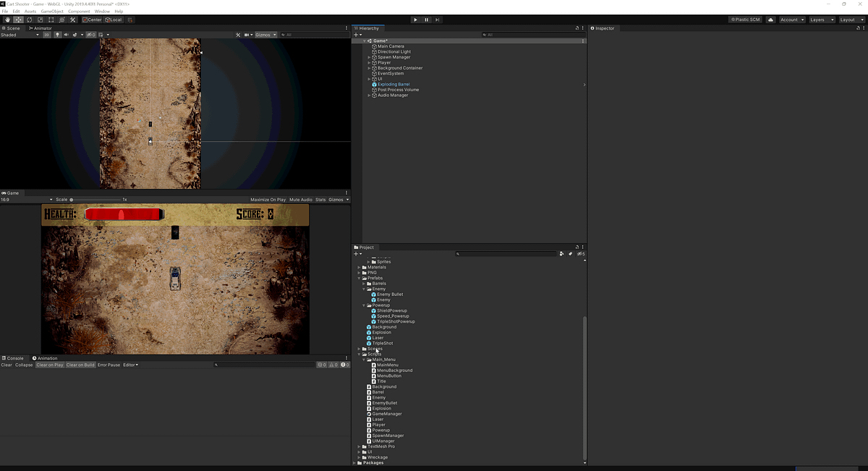The height and width of the screenshot is (471, 868).
Task: Click the Pause playback button
Action: click(426, 20)
